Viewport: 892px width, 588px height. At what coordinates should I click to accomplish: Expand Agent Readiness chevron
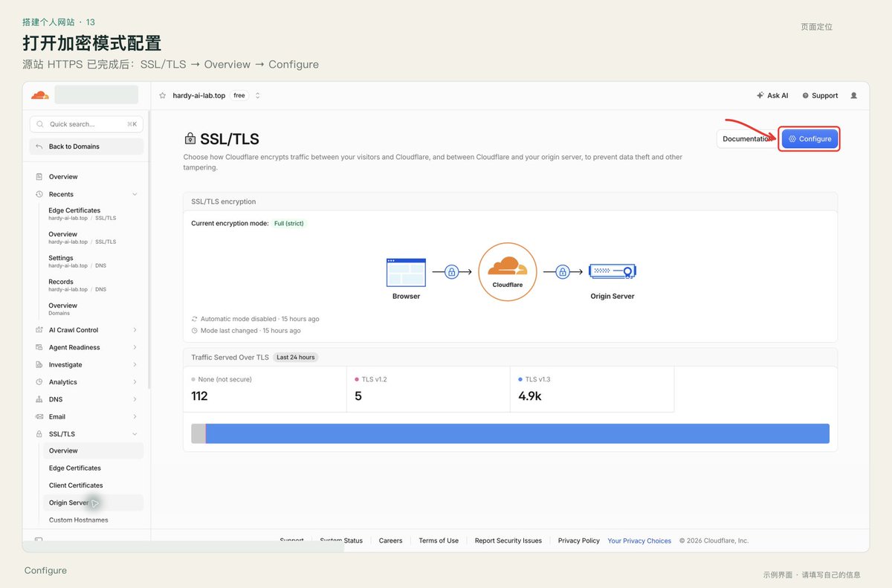pyautogui.click(x=135, y=347)
